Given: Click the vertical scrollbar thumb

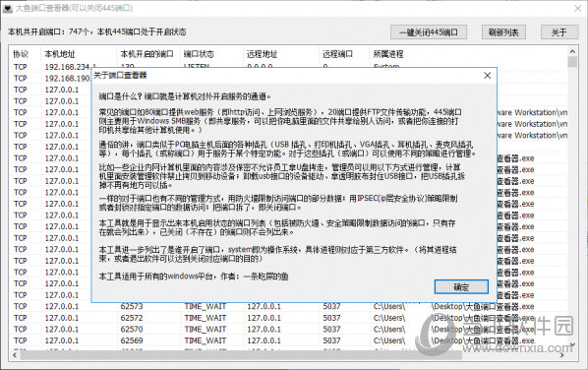Looking at the screenshot, I should point(572,62).
